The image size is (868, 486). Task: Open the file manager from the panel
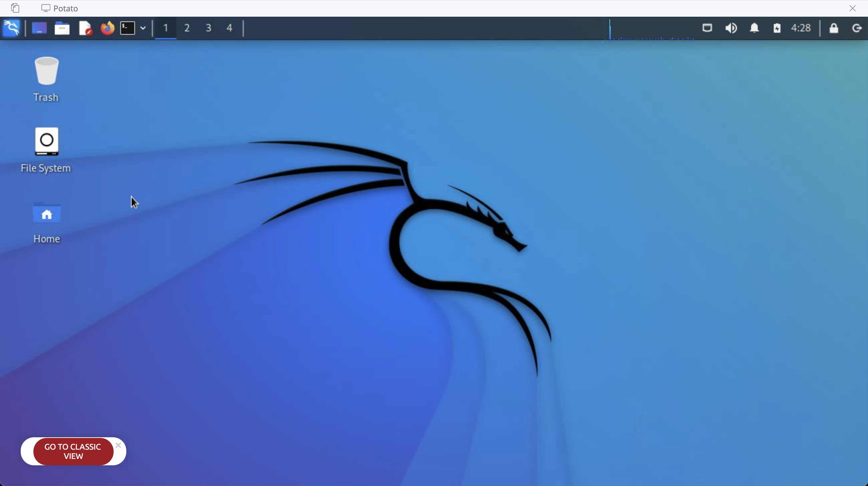pos(62,28)
